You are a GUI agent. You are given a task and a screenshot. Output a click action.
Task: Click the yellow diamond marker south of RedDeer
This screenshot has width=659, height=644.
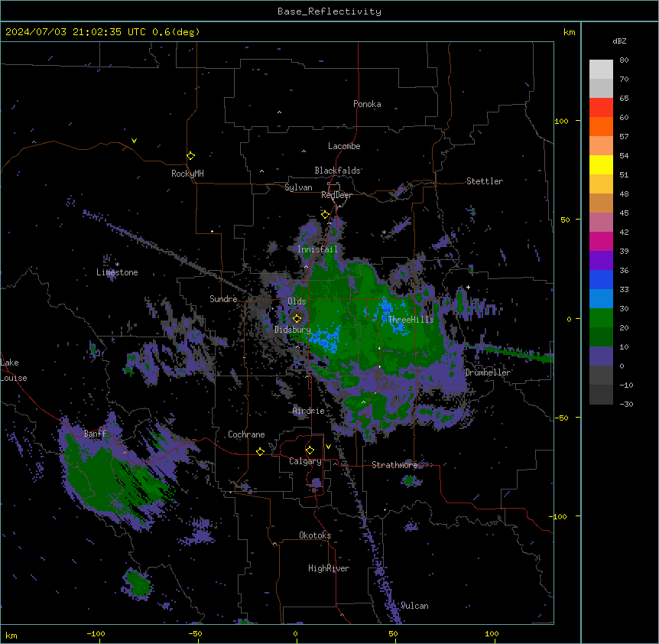pos(325,215)
